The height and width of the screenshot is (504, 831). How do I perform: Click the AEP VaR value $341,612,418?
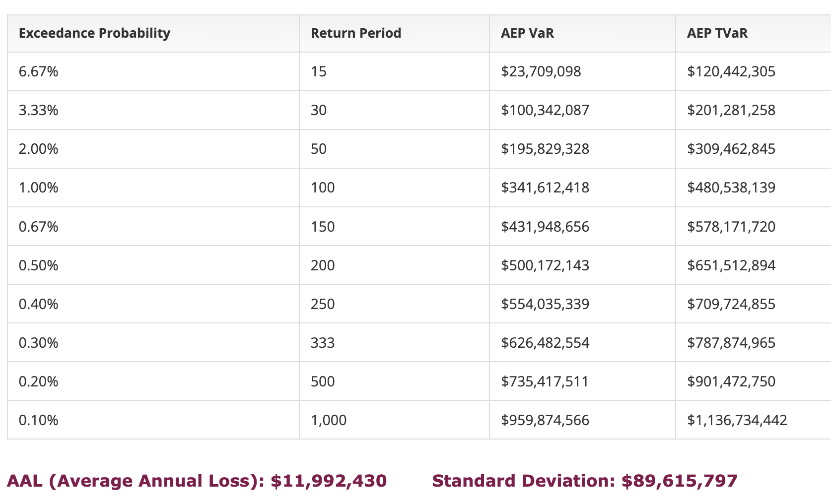(545, 188)
